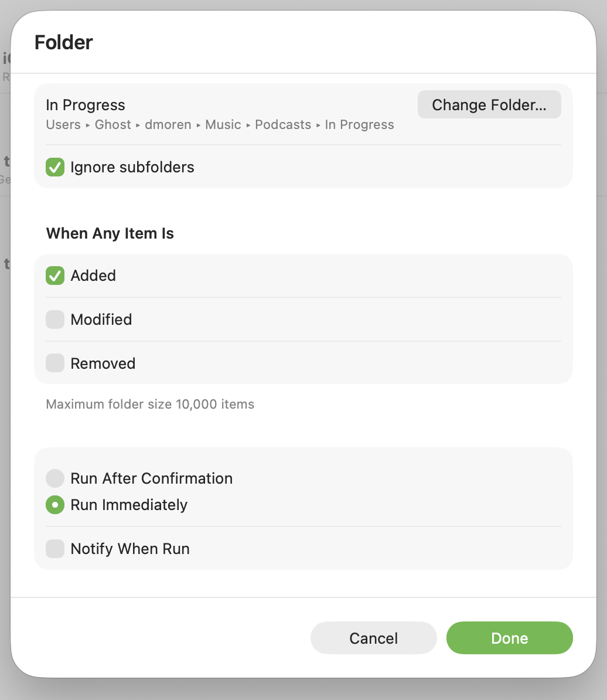Click the Change Folder… button

click(x=489, y=105)
